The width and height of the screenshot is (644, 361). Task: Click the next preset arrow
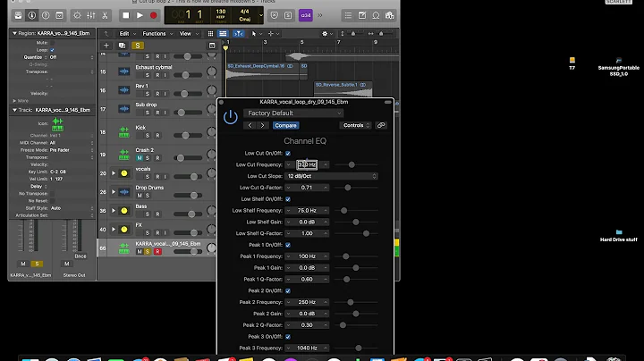262,125
